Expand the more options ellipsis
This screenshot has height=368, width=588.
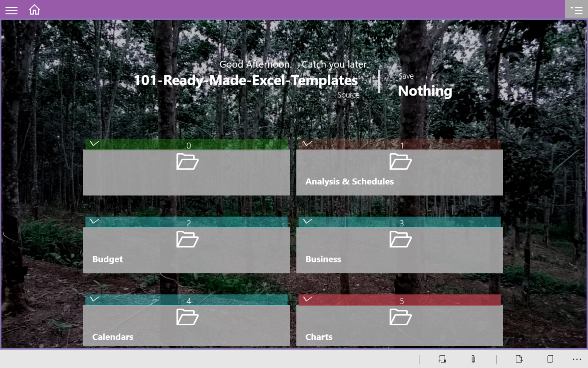pyautogui.click(x=577, y=359)
